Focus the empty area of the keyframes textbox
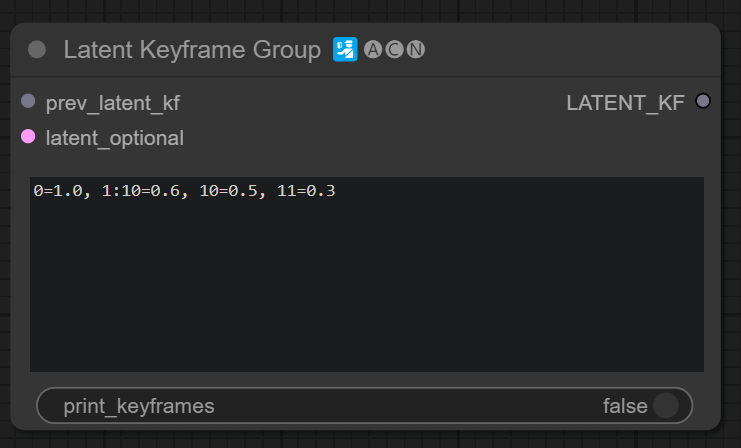 366,290
